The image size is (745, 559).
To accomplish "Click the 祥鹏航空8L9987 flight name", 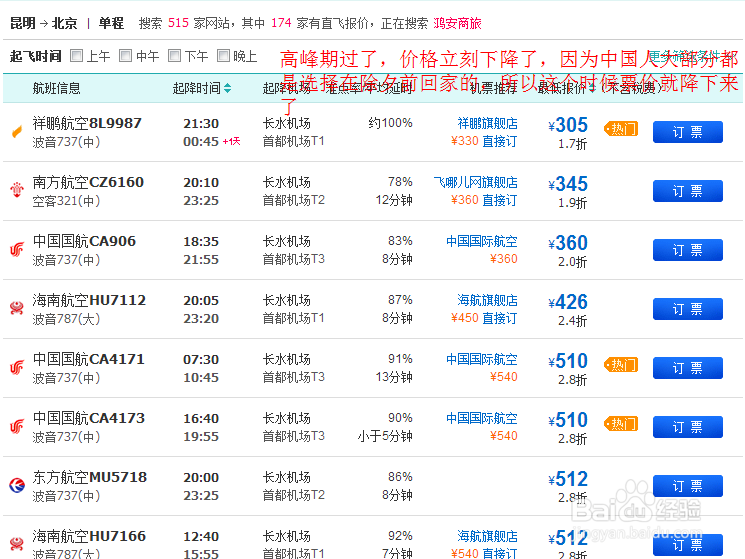I will coord(87,123).
